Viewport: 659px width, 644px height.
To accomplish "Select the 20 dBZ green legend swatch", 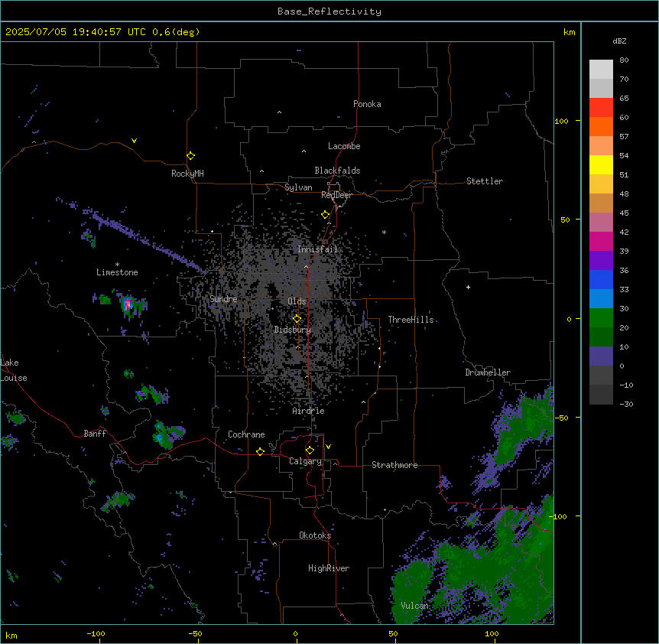I will (x=601, y=318).
